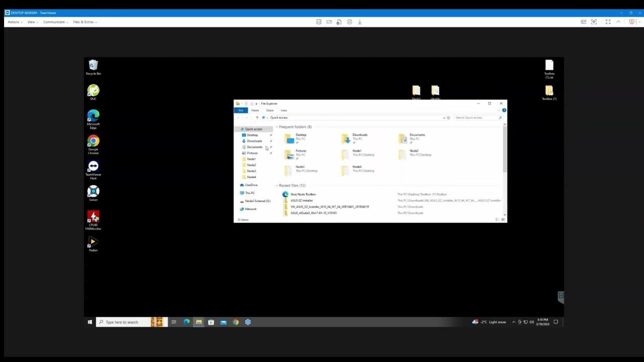The width and height of the screenshot is (644, 362).
Task: Click the File Explorer taskbar icon
Action: click(x=199, y=322)
